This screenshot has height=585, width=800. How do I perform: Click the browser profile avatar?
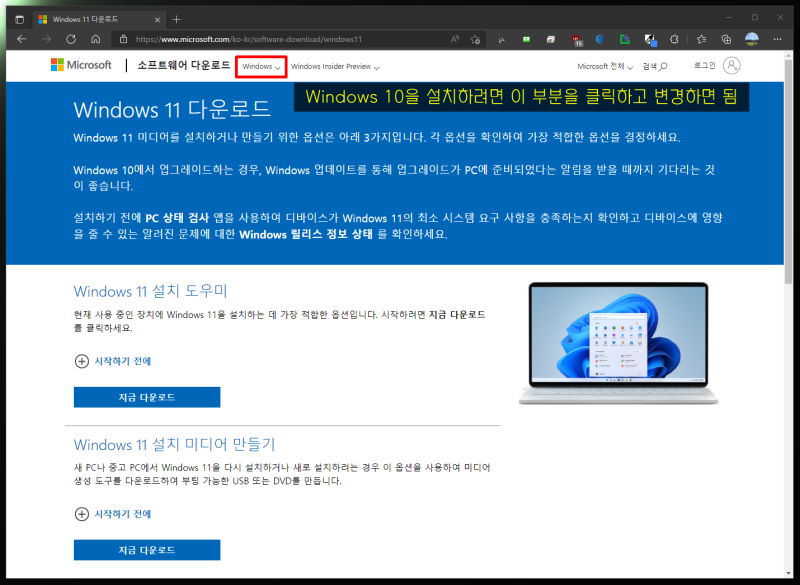(x=752, y=39)
